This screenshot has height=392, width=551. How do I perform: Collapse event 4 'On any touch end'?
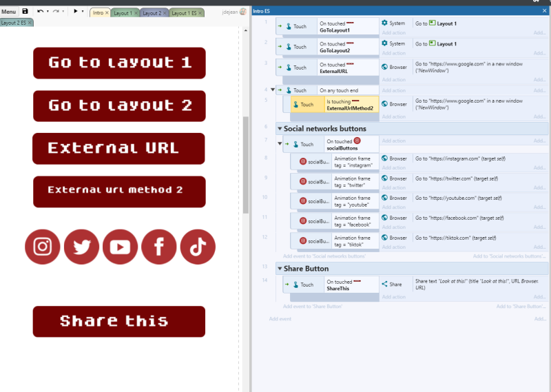(273, 90)
